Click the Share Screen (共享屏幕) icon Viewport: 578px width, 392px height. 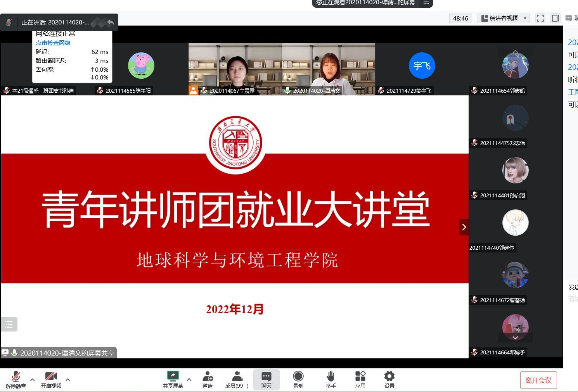[173, 376]
